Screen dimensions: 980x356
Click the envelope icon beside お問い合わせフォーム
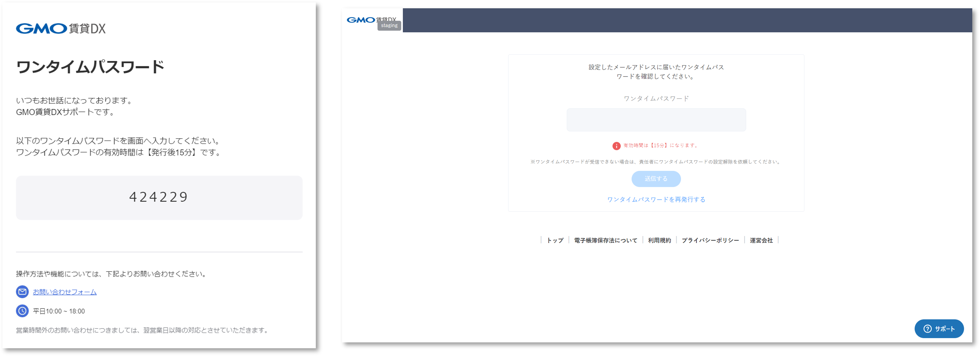pyautogui.click(x=22, y=292)
